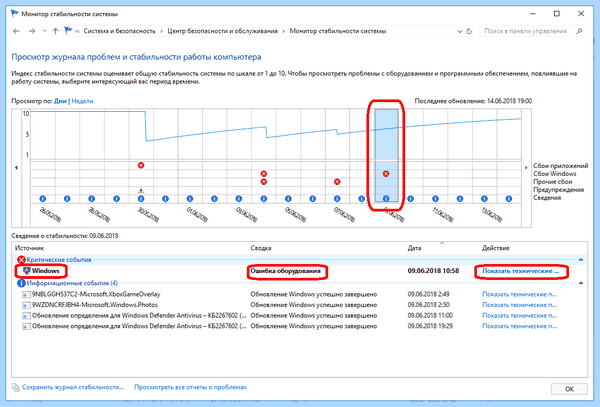The height and width of the screenshot is (407, 600).
Task: Sort by the Источник column header
Action: coord(29,248)
